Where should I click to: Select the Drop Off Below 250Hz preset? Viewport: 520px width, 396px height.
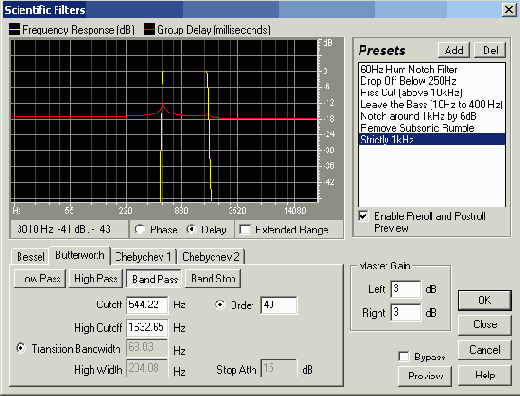(x=432, y=81)
